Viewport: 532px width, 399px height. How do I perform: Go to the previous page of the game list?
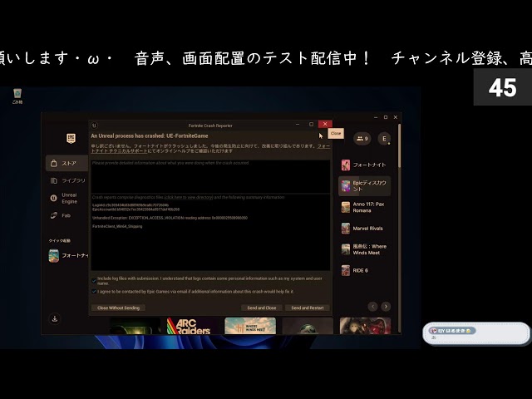[371, 306]
